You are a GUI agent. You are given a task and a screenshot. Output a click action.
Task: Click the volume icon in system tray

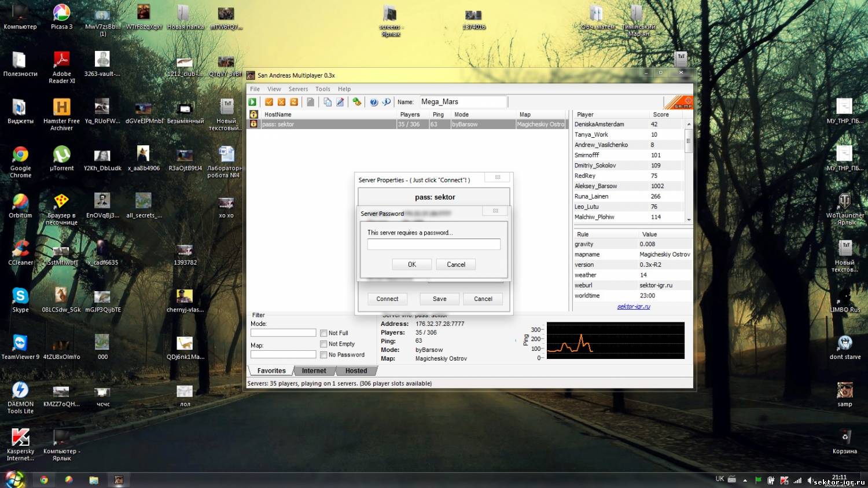(x=810, y=480)
